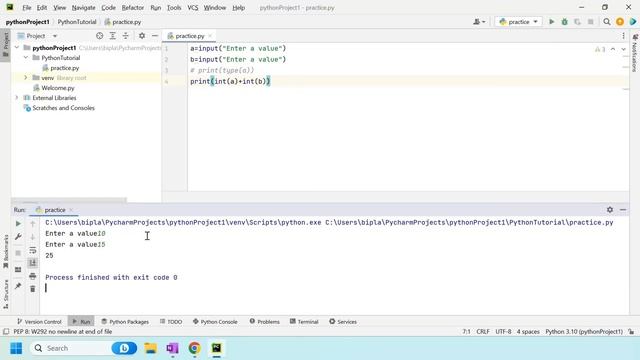Click the warnings count indicator in the editor
Image resolution: width=640 pixels, height=360 pixels.
(x=600, y=49)
